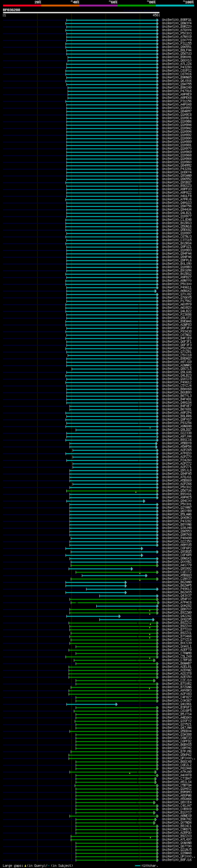The width and height of the screenshot is (197, 868).
Task: Select hit label UniRef100_P49613
Action: (176, 589)
